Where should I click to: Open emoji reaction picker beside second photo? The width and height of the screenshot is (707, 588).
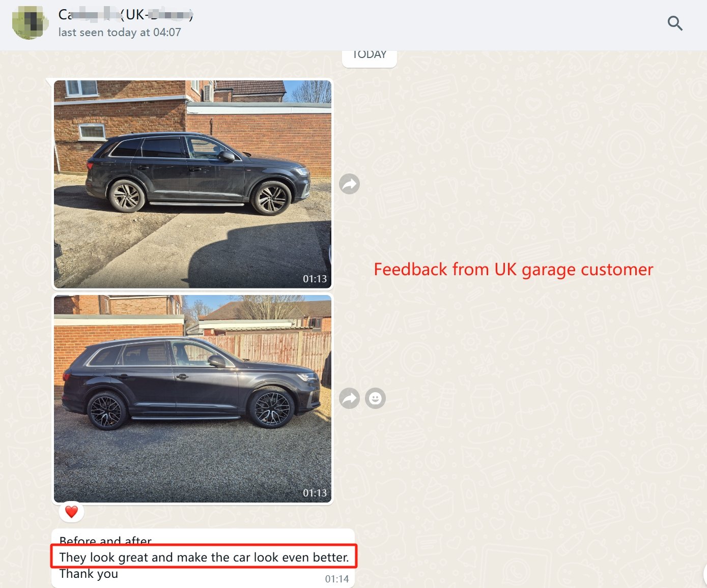pos(375,398)
